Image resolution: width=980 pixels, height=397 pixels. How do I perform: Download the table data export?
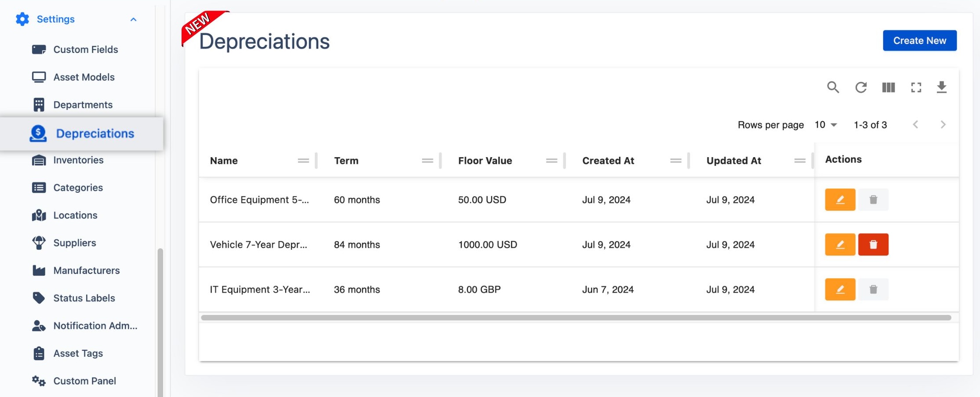(941, 87)
